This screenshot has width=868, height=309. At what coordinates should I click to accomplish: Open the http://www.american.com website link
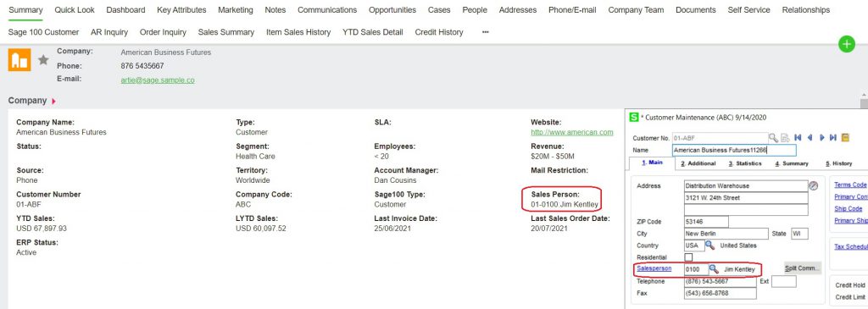(x=572, y=132)
